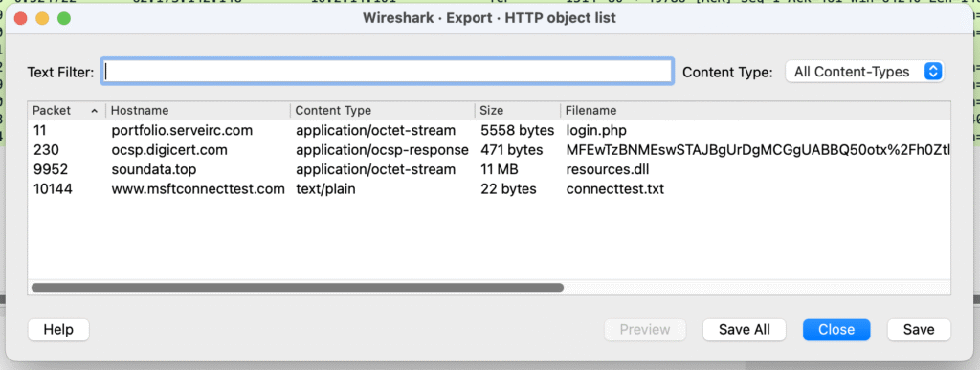
Task: Click the Save button
Action: click(x=919, y=330)
